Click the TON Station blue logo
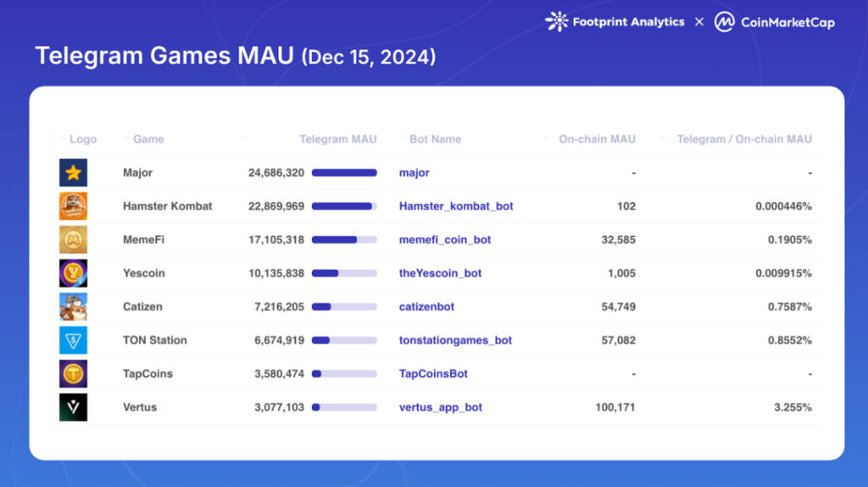Image resolution: width=868 pixels, height=487 pixels. (73, 340)
